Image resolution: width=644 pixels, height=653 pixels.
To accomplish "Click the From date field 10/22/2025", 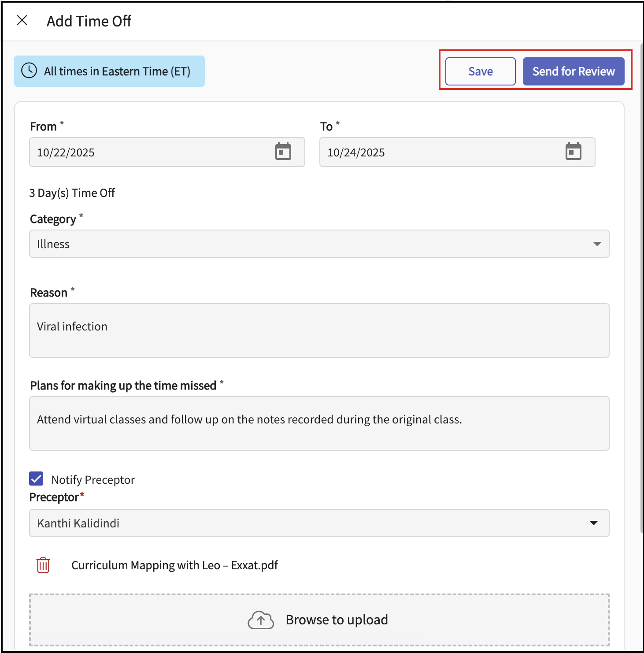I will (x=150, y=152).
